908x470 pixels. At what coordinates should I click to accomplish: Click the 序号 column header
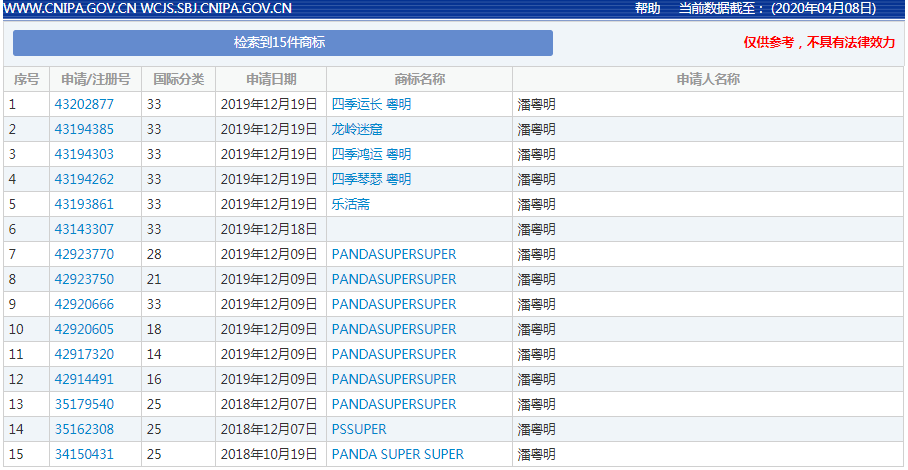[x=26, y=79]
